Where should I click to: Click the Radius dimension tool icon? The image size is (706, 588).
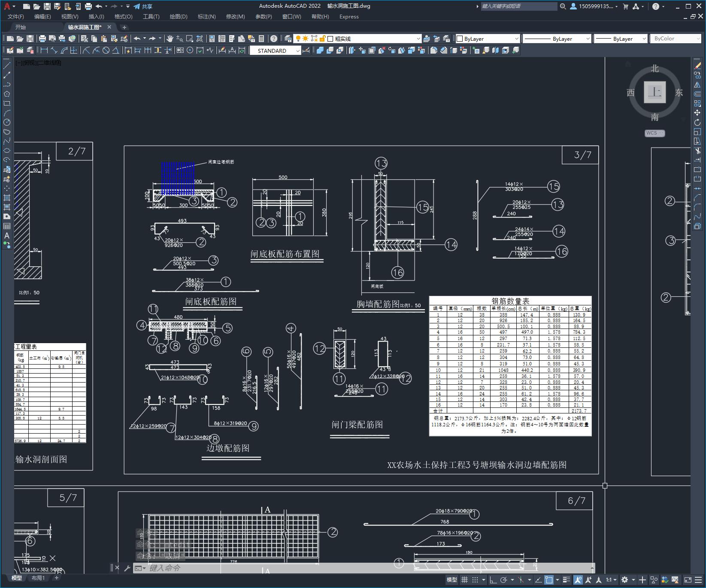(x=86, y=50)
